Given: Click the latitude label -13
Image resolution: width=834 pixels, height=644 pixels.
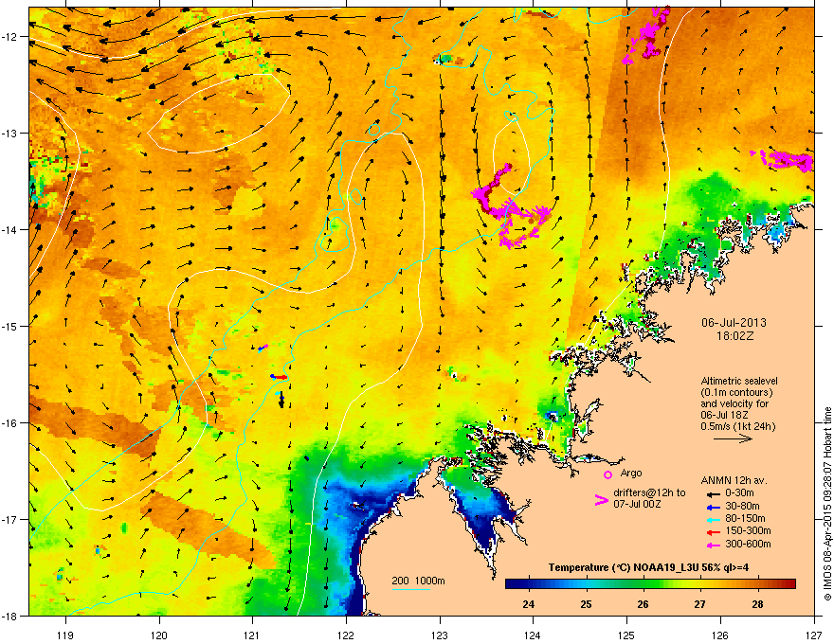Looking at the screenshot, I should click(9, 134).
